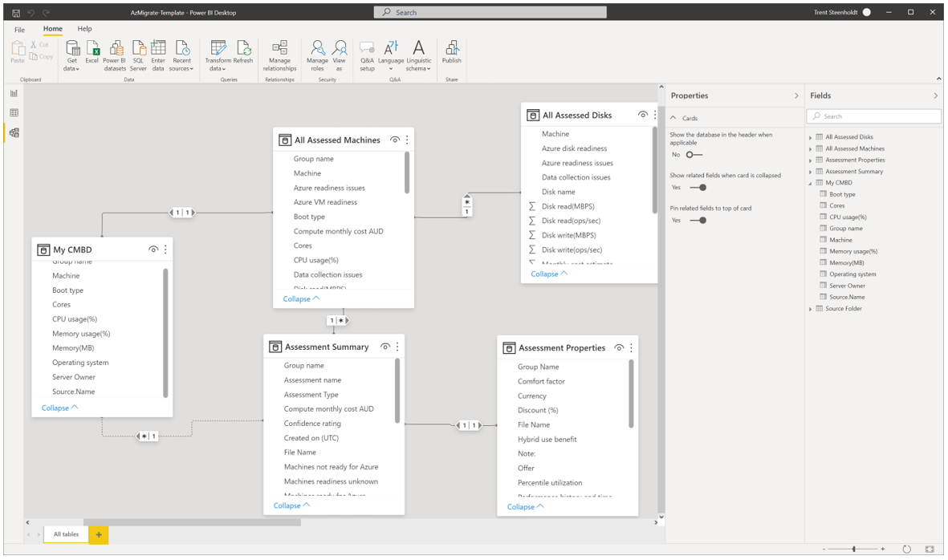
Task: Expand Assessment Properties in Fields list
Action: pos(811,160)
